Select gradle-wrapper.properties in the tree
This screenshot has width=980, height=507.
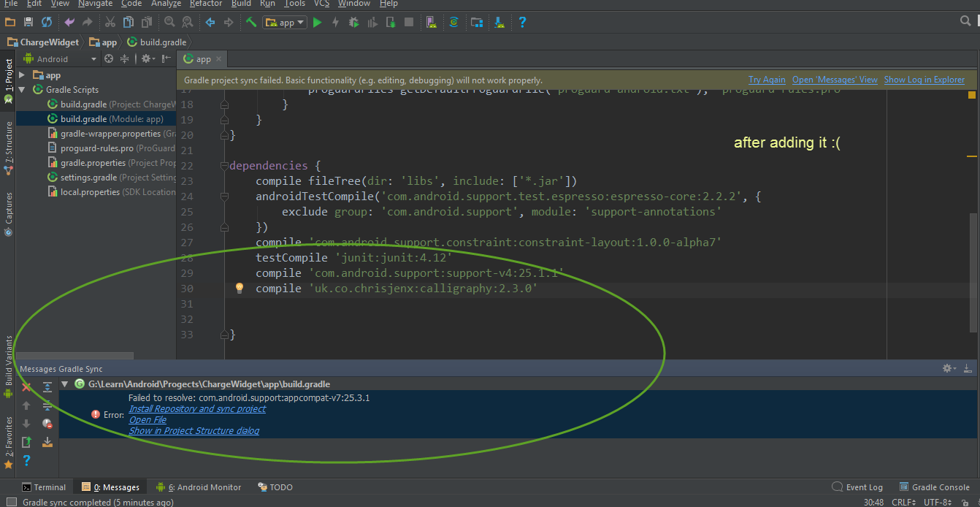click(112, 134)
